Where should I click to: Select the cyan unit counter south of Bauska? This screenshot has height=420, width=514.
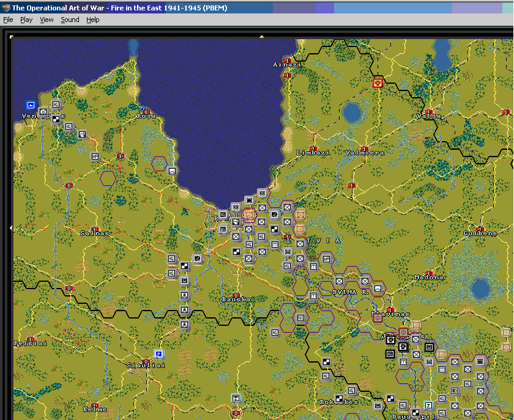pyautogui.click(x=236, y=399)
